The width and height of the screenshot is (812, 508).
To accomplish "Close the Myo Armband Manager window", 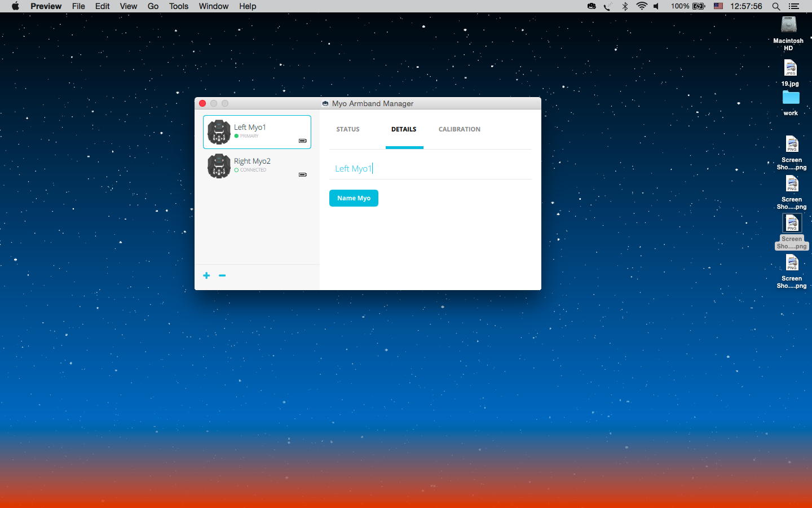I will click(x=202, y=103).
